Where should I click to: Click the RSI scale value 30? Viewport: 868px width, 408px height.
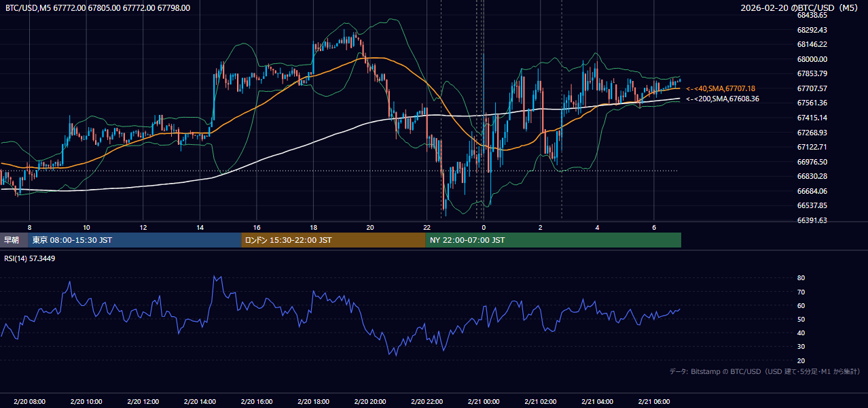coord(801,347)
